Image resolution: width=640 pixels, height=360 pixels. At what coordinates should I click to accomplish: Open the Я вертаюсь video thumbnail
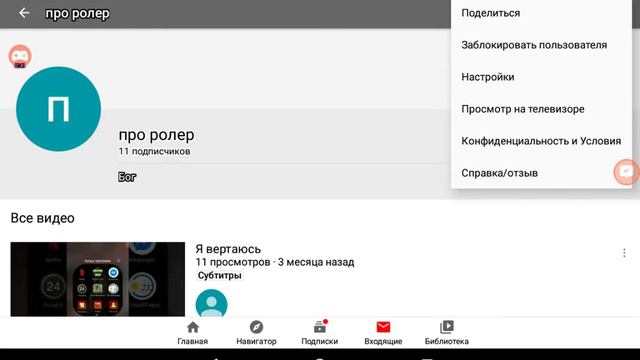[98, 279]
